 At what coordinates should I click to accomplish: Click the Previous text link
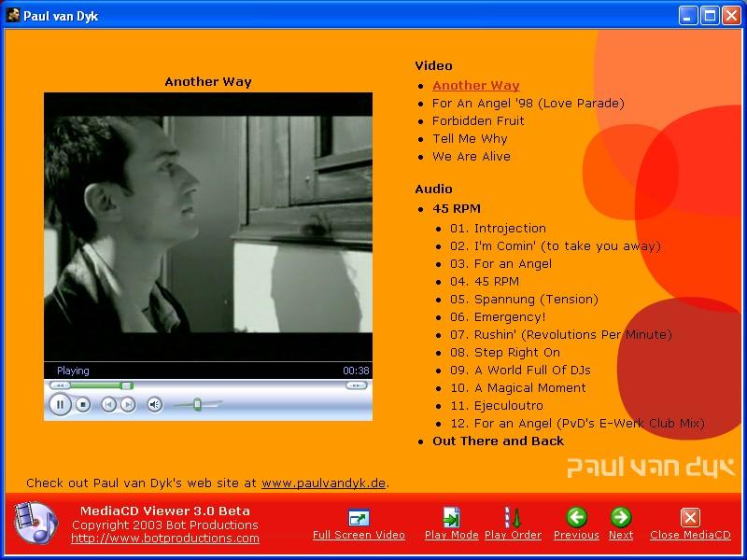point(576,535)
